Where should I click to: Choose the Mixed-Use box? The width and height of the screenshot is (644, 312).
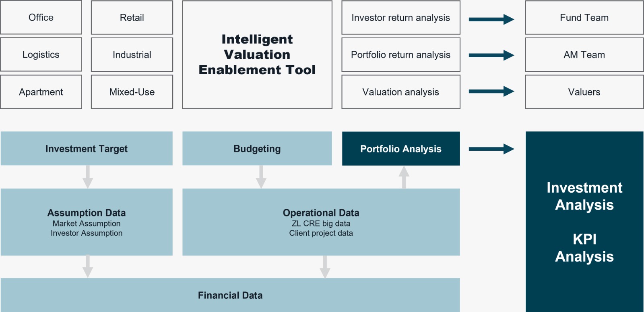[132, 92]
